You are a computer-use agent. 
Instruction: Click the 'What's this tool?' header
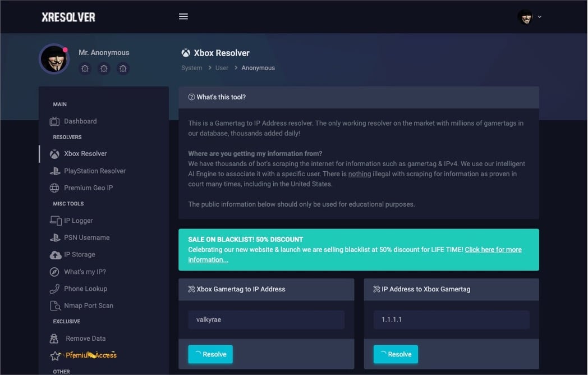(x=359, y=97)
